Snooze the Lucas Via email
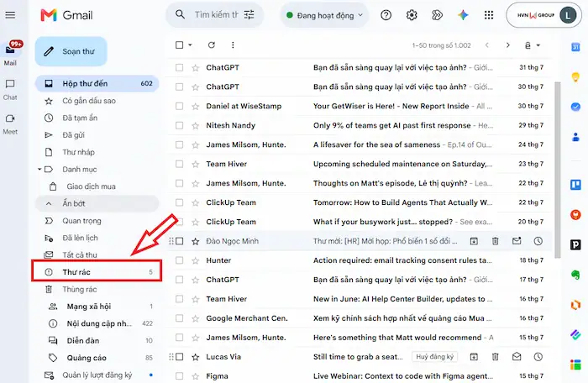 538,357
